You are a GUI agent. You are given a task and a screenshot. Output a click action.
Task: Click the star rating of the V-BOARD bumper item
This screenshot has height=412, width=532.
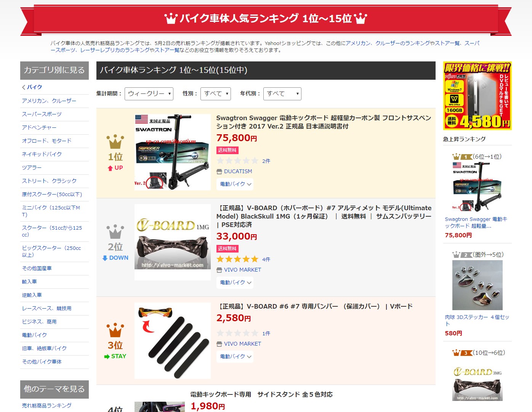(237, 333)
